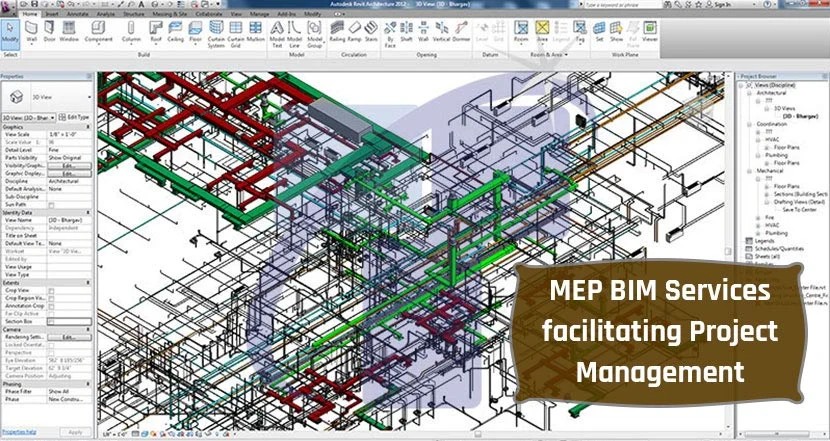Collapse the Extents section
The height and width of the screenshot is (441, 830).
point(88,283)
